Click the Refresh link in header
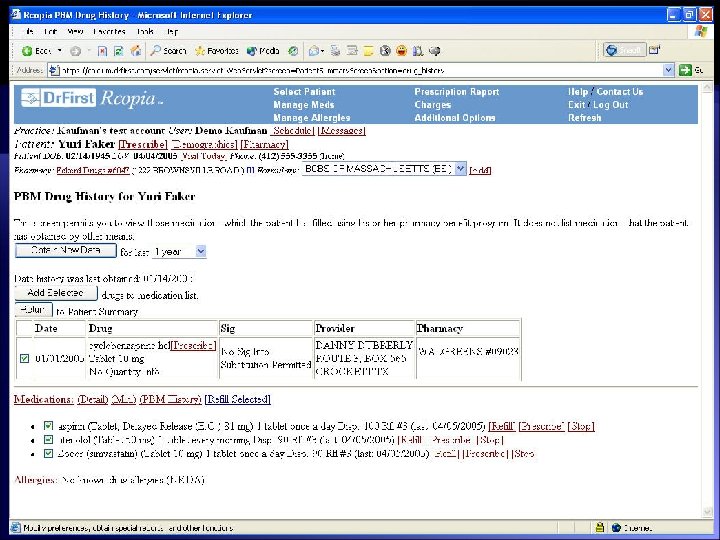Viewport: 720px width, 540px height. [x=585, y=118]
